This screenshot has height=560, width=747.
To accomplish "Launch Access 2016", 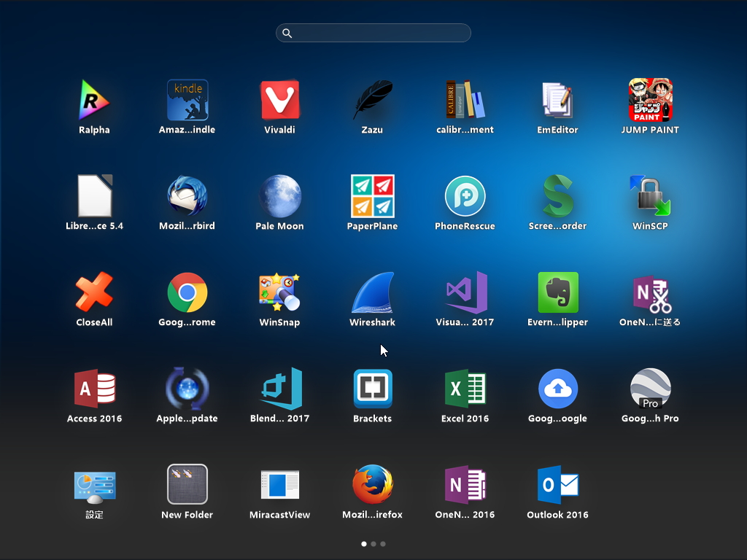I will [x=94, y=388].
